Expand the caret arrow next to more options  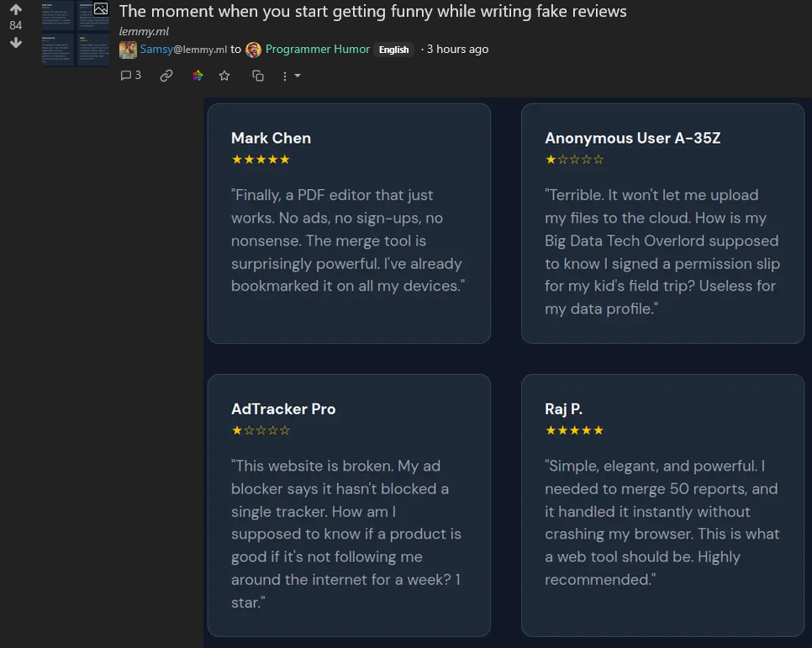pos(298,76)
